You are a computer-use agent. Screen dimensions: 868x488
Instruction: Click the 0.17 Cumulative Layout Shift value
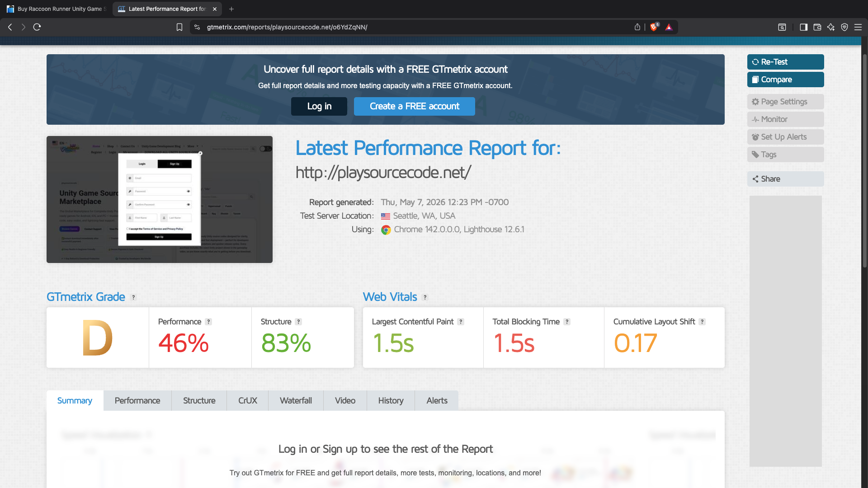(635, 343)
